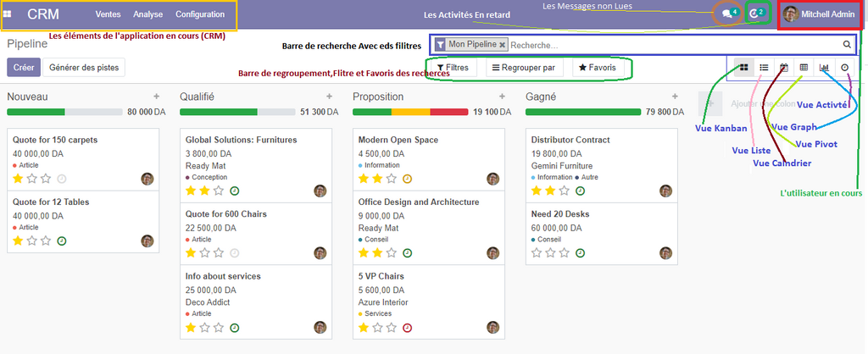Set third star on Modern Open Space

392,179
